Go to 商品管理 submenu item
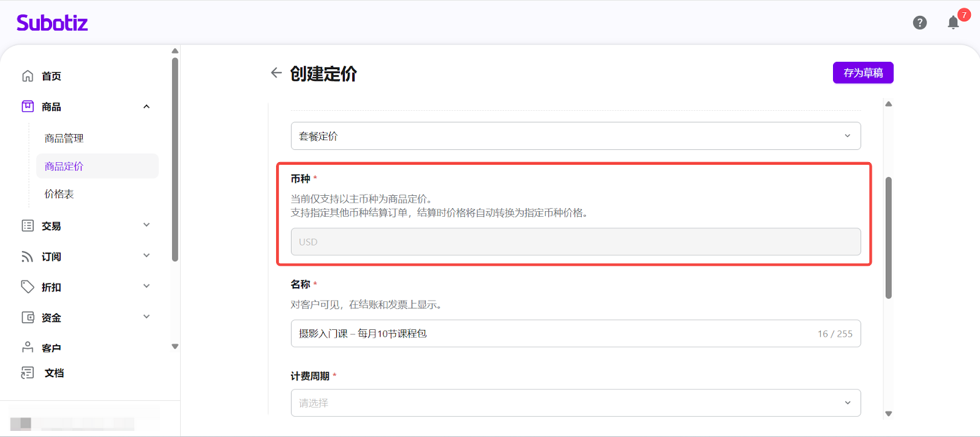 [x=64, y=138]
